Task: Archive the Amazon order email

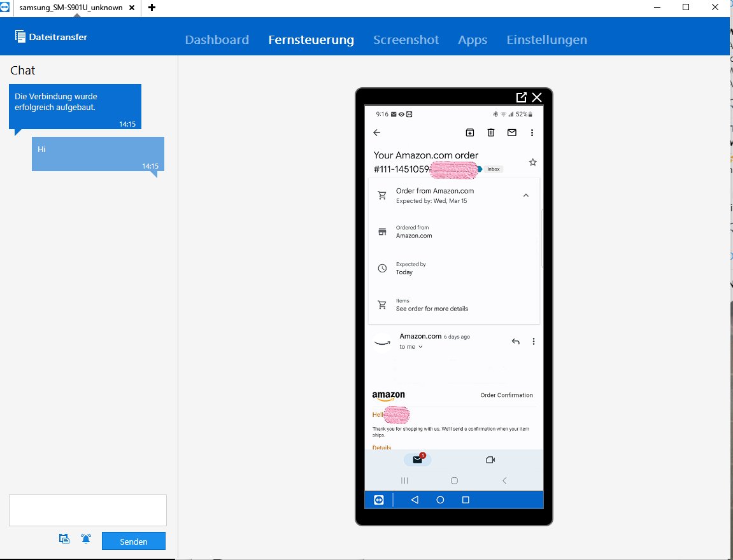Action: pyautogui.click(x=470, y=132)
